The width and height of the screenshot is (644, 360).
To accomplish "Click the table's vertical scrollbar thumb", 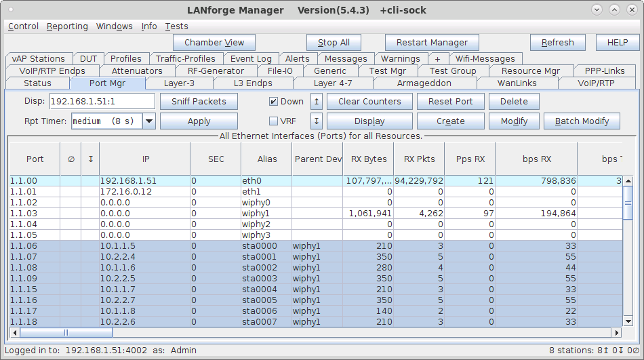I will [628, 203].
